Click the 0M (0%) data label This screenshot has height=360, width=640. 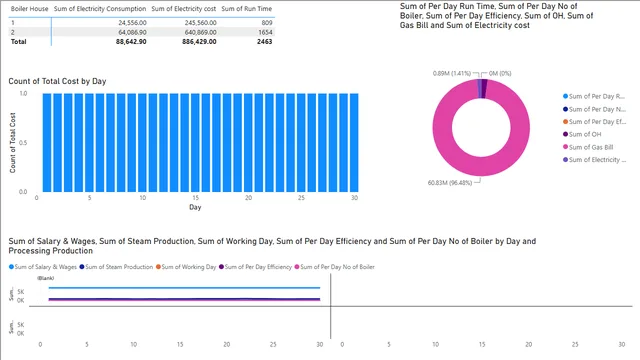coord(500,73)
